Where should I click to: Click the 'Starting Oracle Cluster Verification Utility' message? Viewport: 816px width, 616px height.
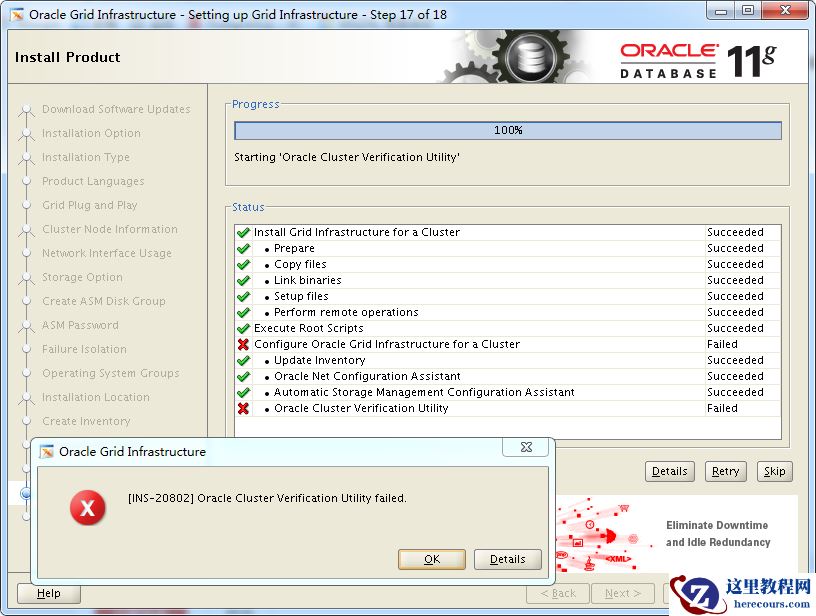click(x=347, y=158)
